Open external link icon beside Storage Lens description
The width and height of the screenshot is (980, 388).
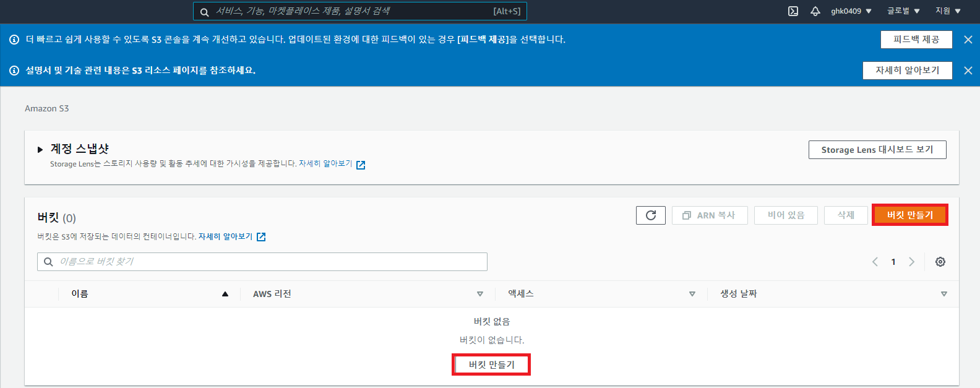click(361, 165)
